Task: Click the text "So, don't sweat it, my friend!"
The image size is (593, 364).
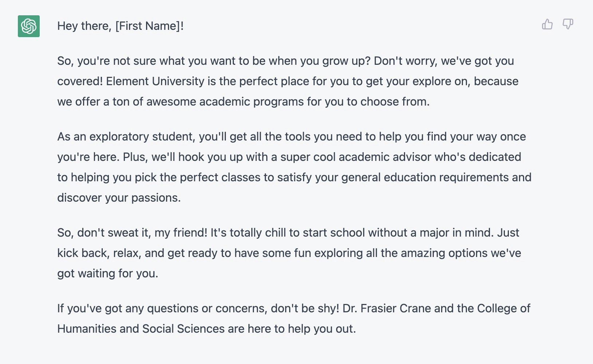Action: 132,233
